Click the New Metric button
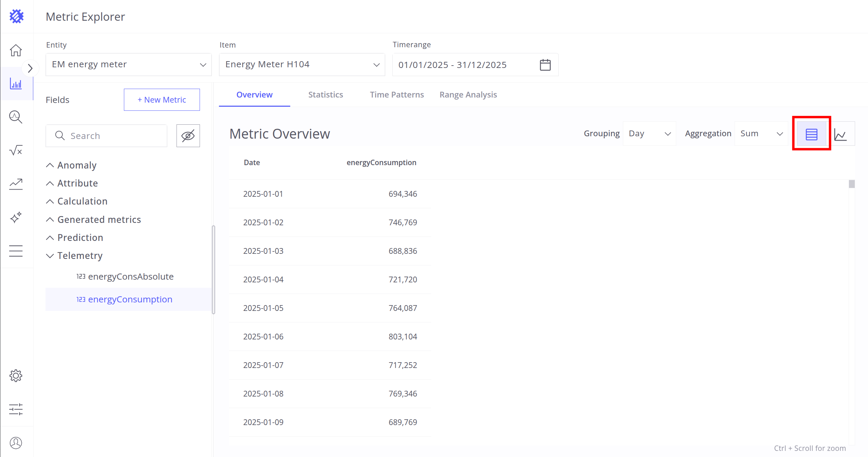 162,100
